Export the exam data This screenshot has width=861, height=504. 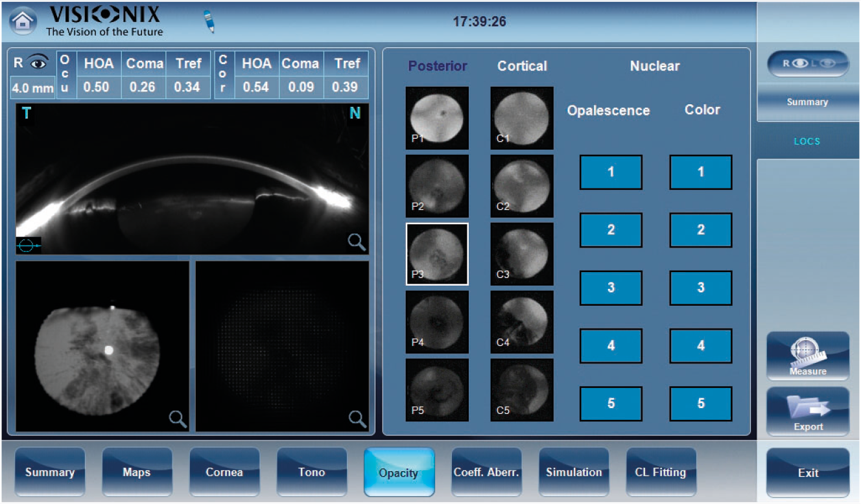point(808,411)
